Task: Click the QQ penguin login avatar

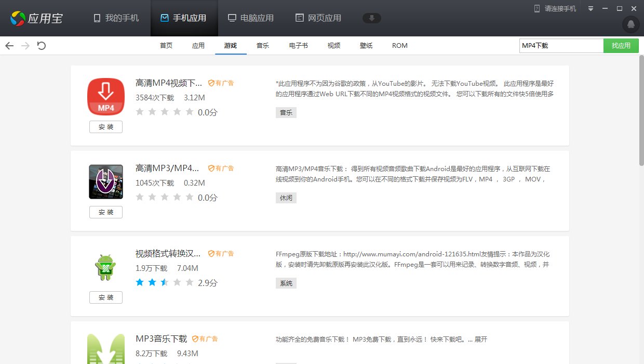Action: pyautogui.click(x=630, y=24)
